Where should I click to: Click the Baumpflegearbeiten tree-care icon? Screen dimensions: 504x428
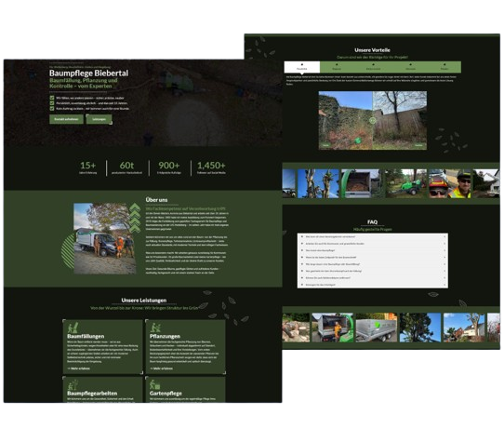[x=73, y=384]
